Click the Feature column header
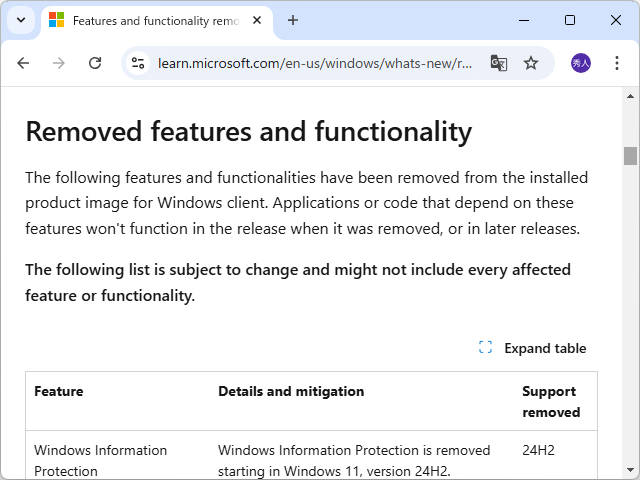 tap(59, 391)
